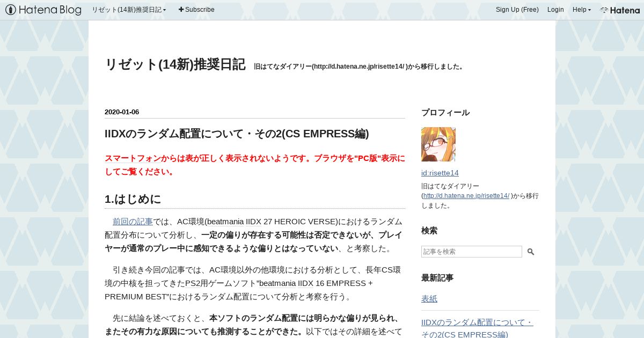This screenshot has height=338, width=644.
Task: Follow the 前回の記事 link
Action: point(133,222)
